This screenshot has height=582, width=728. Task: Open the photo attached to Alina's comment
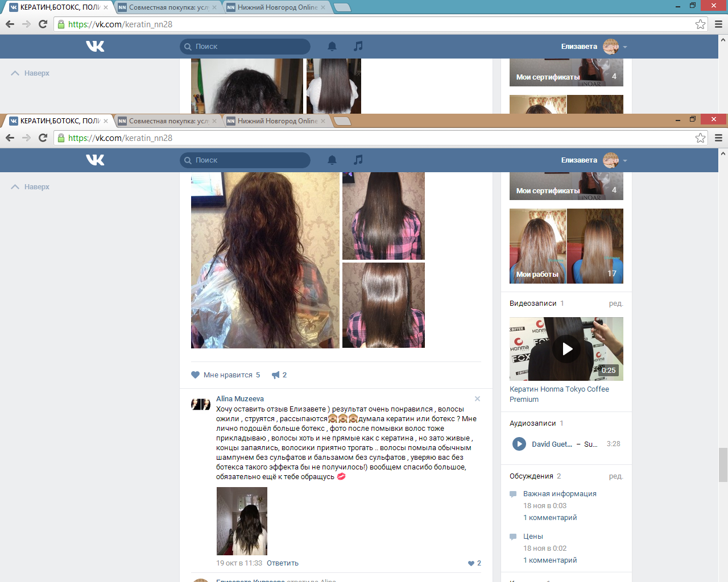[242, 521]
